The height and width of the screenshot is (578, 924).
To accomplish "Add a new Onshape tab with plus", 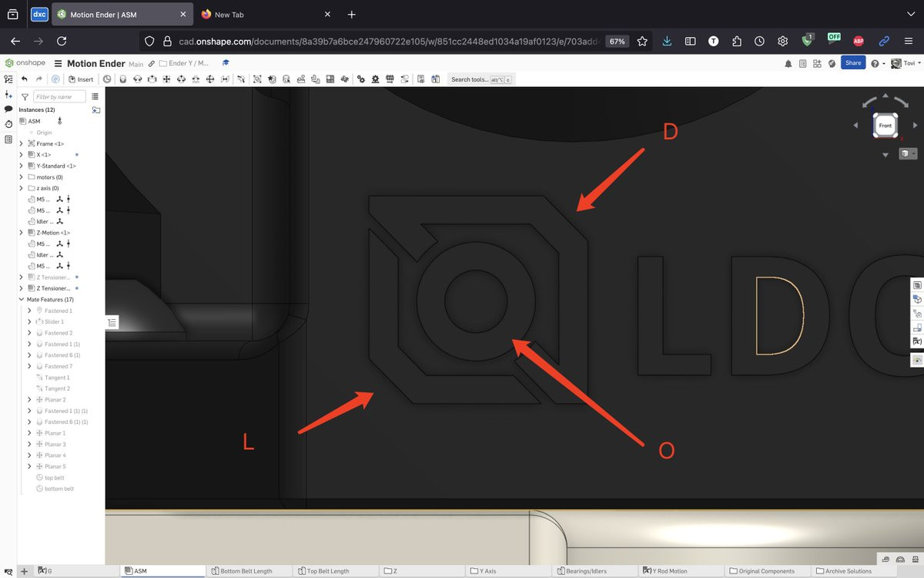I will [24, 571].
